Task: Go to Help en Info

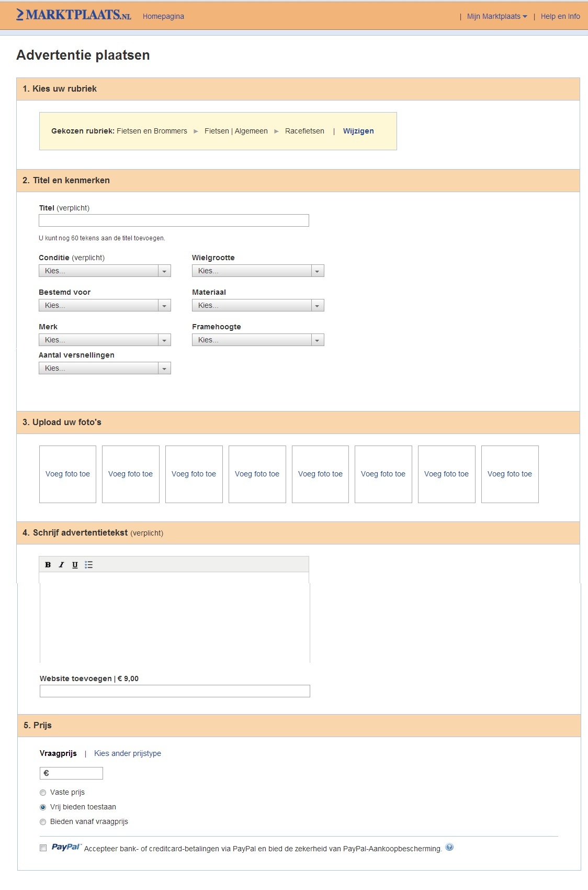Action: point(560,16)
